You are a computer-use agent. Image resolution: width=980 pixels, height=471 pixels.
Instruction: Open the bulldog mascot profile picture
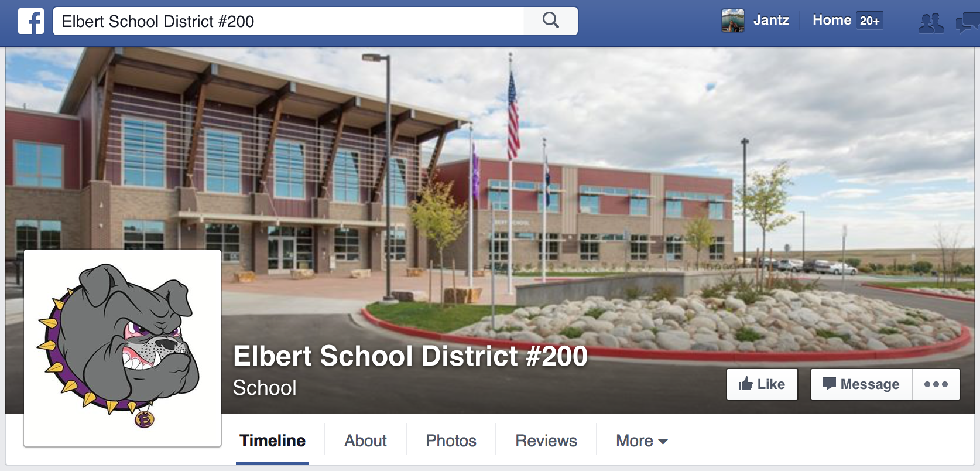pyautogui.click(x=122, y=348)
